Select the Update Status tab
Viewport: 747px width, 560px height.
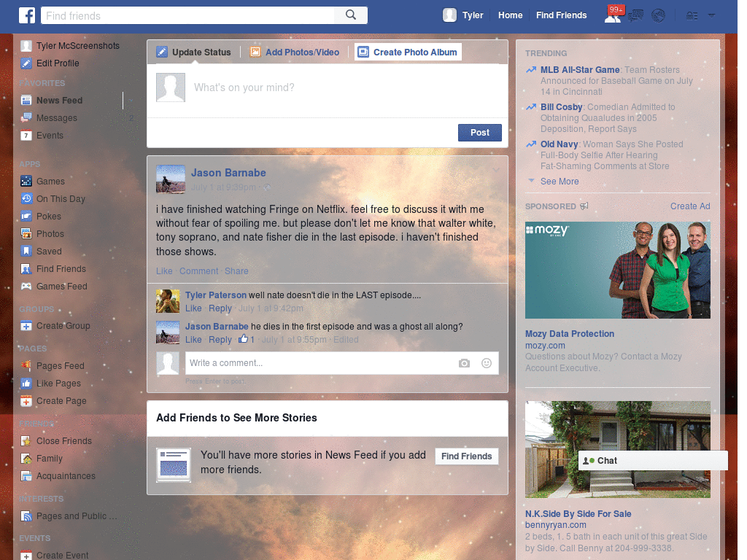[194, 52]
